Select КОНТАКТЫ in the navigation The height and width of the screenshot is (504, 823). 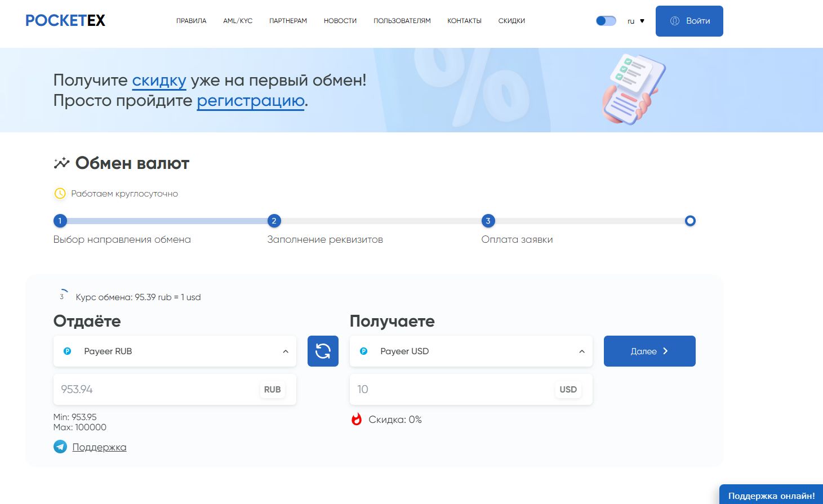(464, 21)
